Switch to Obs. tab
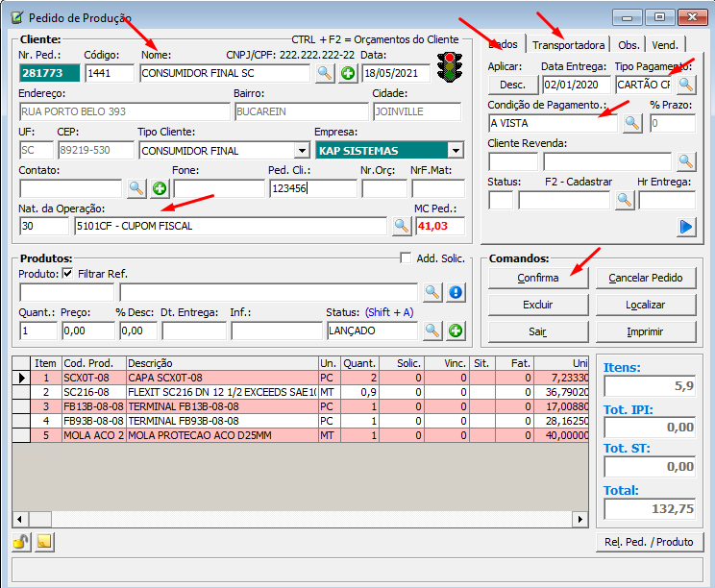 (629, 45)
